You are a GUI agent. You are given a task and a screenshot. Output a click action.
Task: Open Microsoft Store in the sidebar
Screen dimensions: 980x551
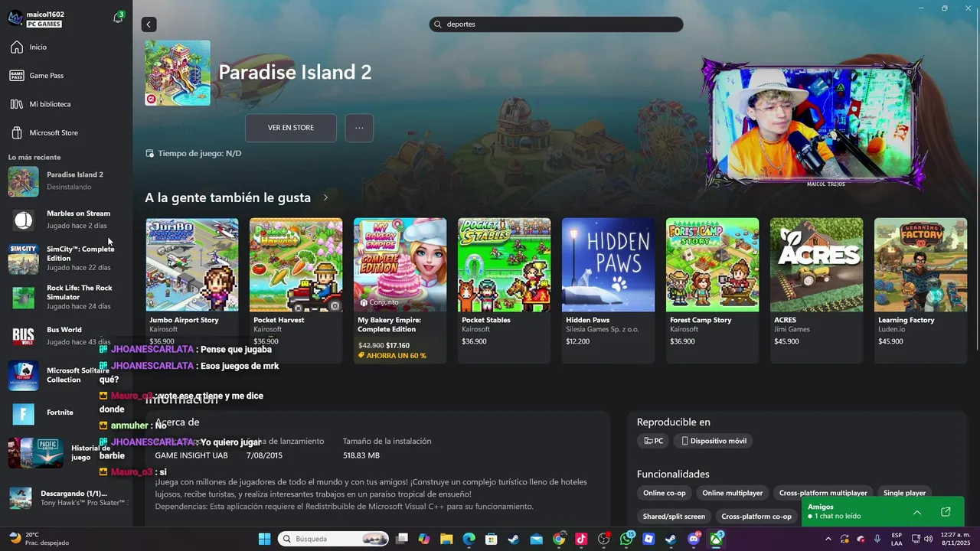[x=66, y=132]
